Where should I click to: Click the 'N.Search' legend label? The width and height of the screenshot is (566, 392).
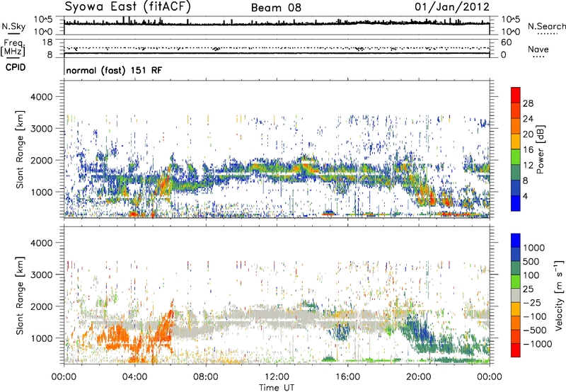click(x=546, y=26)
